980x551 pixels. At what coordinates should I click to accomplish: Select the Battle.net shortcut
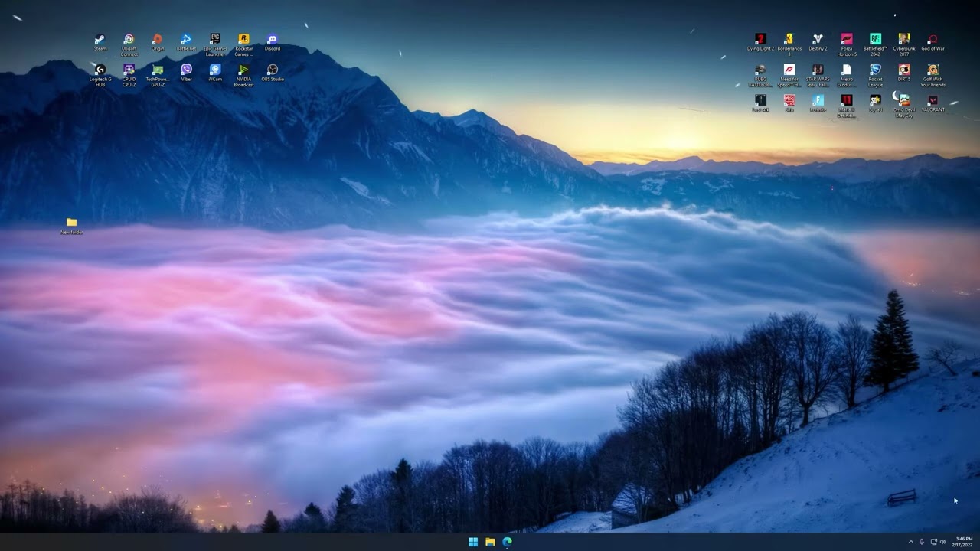pyautogui.click(x=186, y=42)
